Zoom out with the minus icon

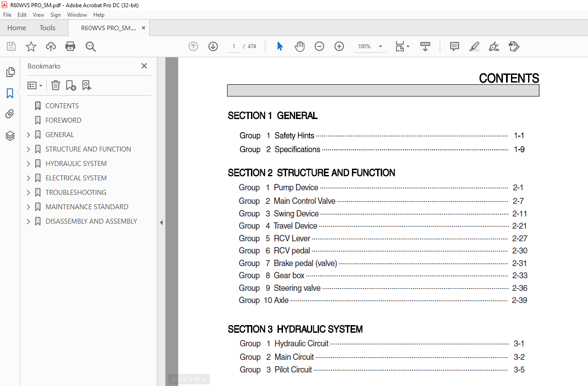pyautogui.click(x=319, y=46)
